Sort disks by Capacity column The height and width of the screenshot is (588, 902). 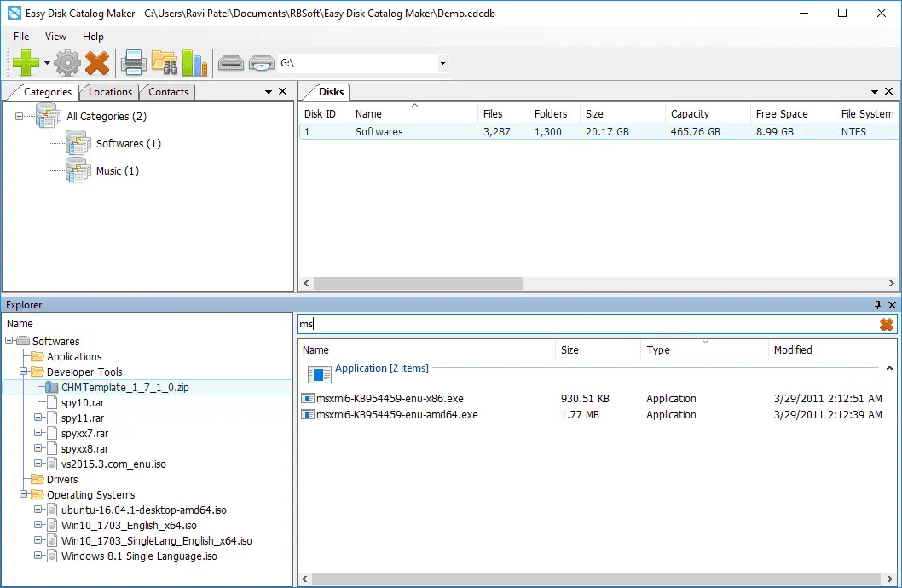point(708,114)
